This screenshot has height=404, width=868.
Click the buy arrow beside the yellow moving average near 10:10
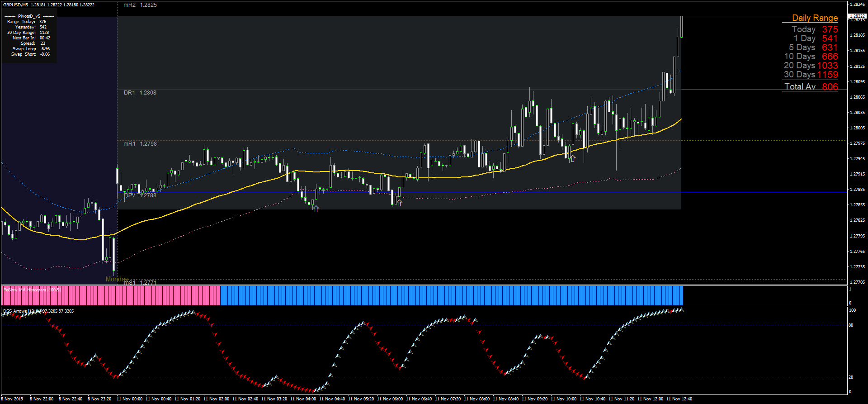click(x=573, y=158)
